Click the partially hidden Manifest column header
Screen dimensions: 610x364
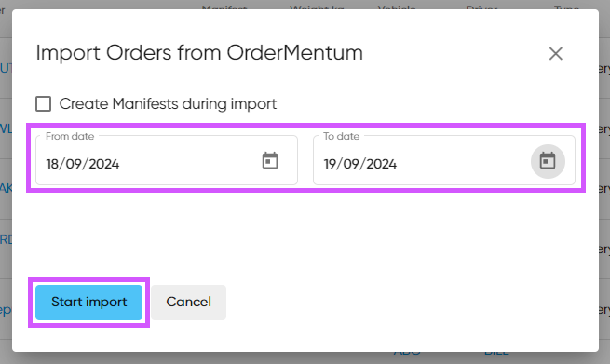224,7
